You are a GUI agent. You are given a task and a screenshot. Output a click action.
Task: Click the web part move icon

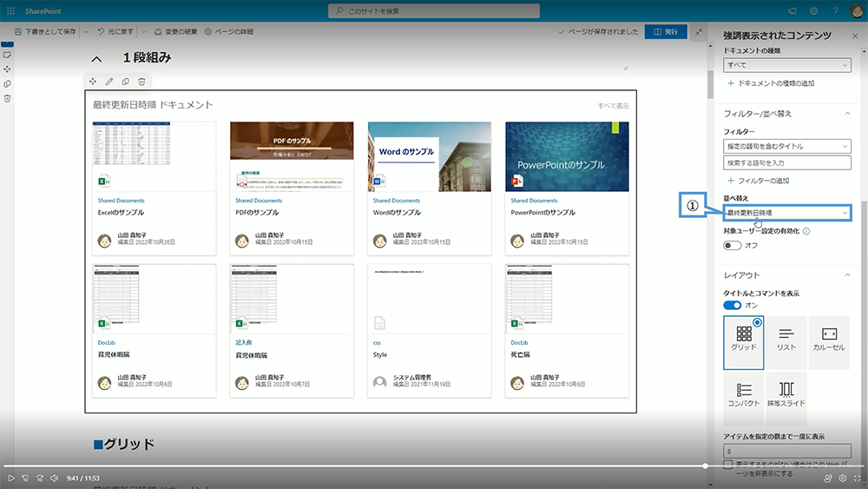(x=93, y=82)
